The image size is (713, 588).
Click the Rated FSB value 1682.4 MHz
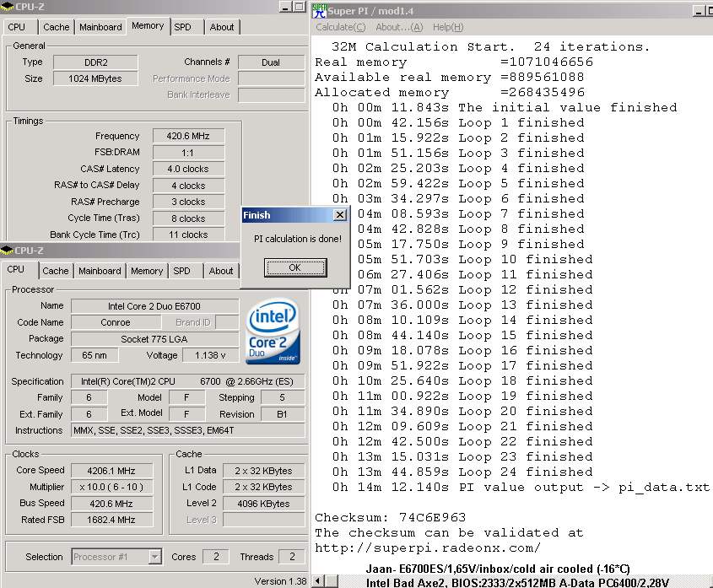tap(111, 520)
